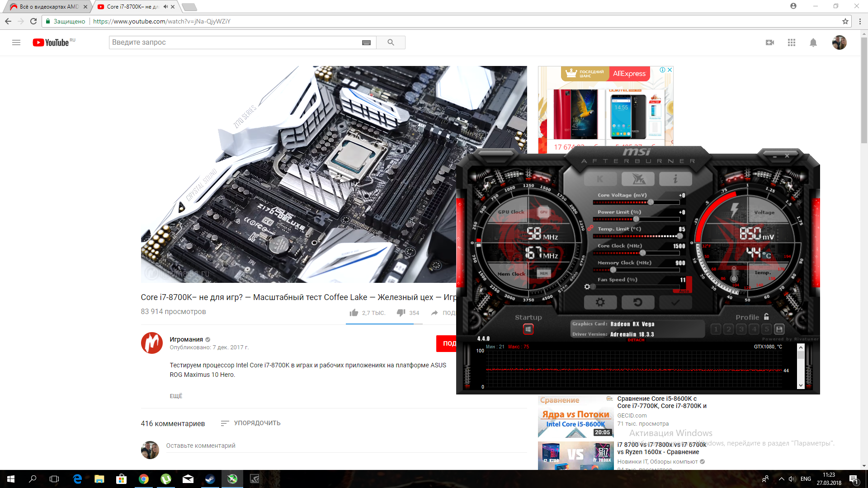
Task: Open the Afterburner info (i) button
Action: coord(675,179)
